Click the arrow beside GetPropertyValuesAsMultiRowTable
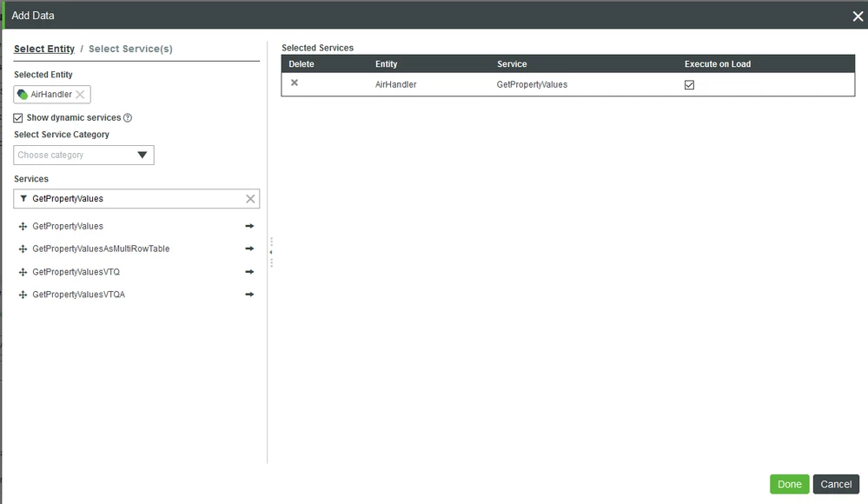The height and width of the screenshot is (504, 868). pos(249,249)
